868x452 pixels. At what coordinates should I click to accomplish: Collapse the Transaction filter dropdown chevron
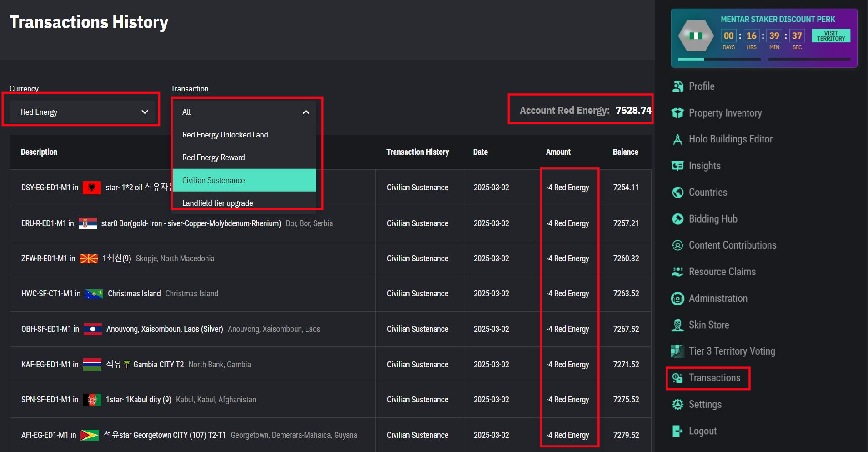[306, 112]
